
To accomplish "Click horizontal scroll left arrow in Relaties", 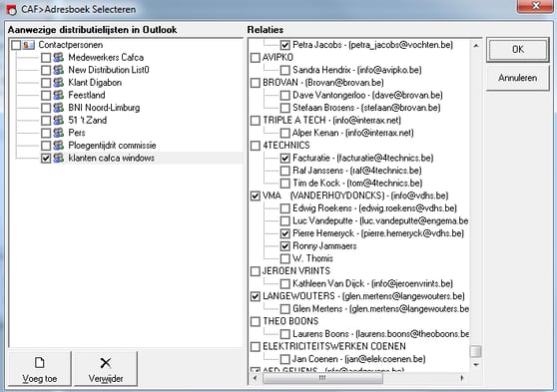I will click(x=255, y=378).
